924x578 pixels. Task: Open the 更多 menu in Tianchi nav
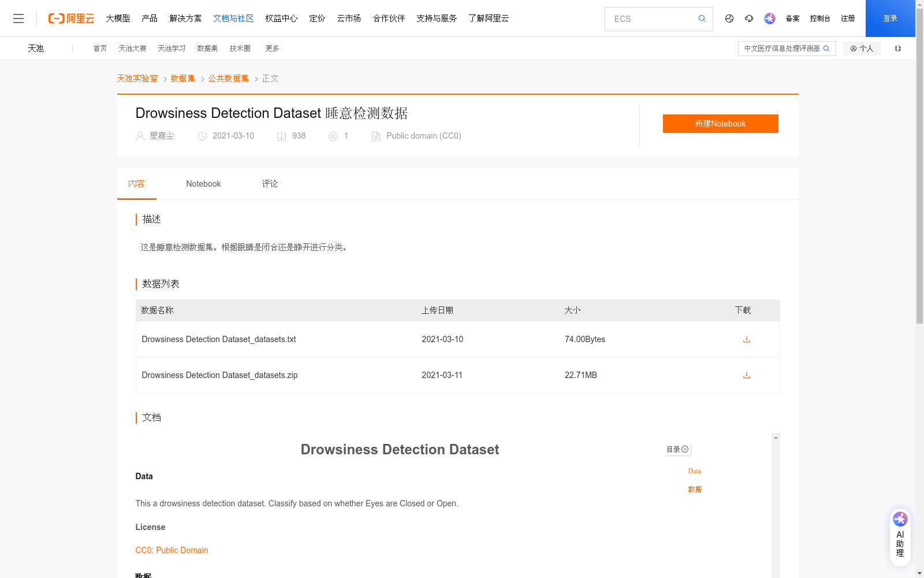(272, 49)
